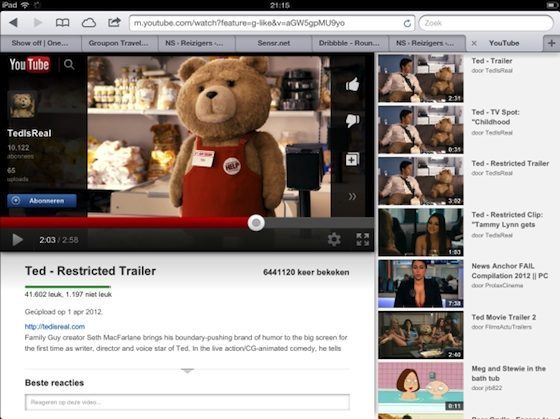The image size is (560, 419).
Task: Open Meg and Stewie bath tub thumbnail
Action: click(421, 386)
